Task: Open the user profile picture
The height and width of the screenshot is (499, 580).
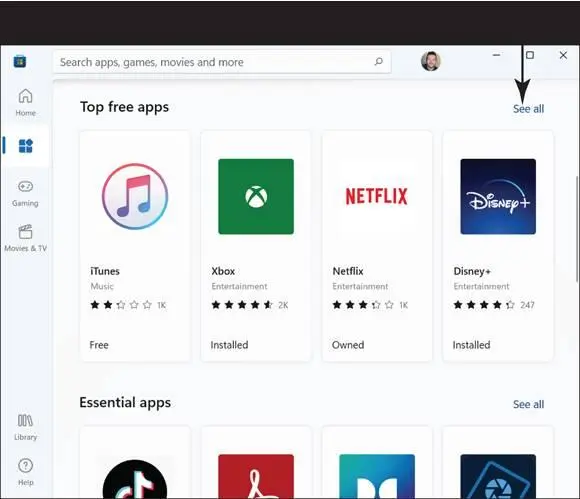Action: pos(431,61)
